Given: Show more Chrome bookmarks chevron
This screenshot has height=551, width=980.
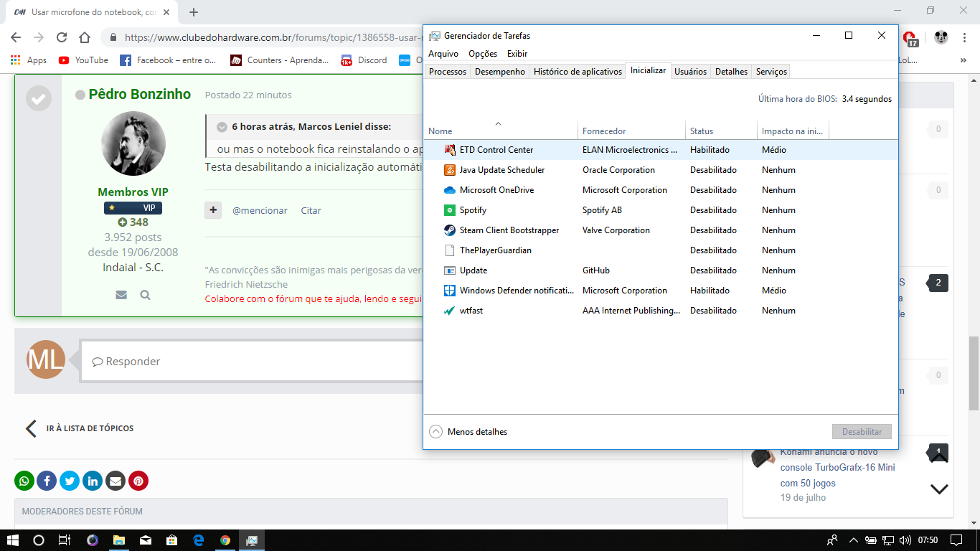Looking at the screenshot, I should (x=963, y=61).
